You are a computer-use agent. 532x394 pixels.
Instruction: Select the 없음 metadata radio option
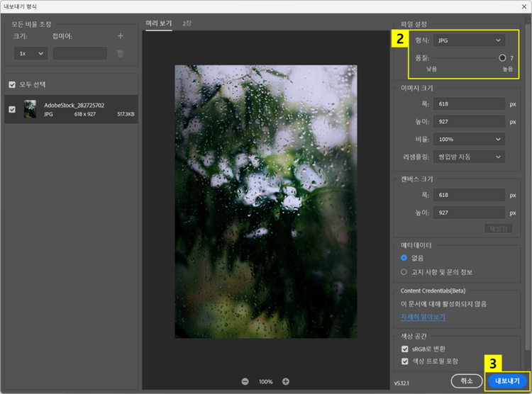click(x=404, y=258)
